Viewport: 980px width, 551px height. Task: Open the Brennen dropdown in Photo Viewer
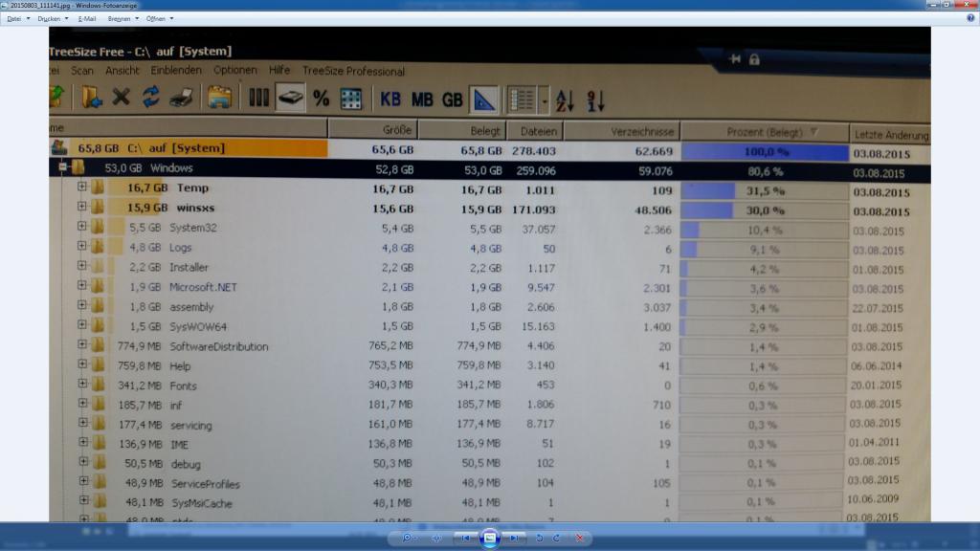coord(123,19)
